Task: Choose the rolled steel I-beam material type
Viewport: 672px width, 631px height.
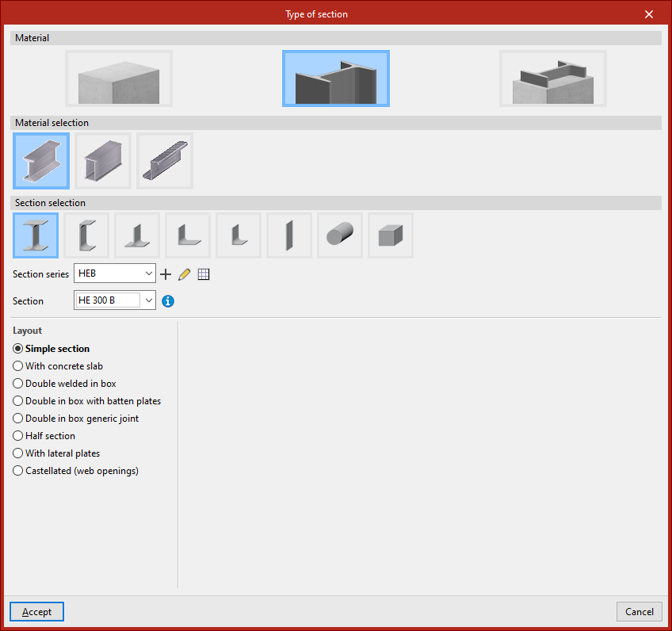Action: (x=41, y=161)
